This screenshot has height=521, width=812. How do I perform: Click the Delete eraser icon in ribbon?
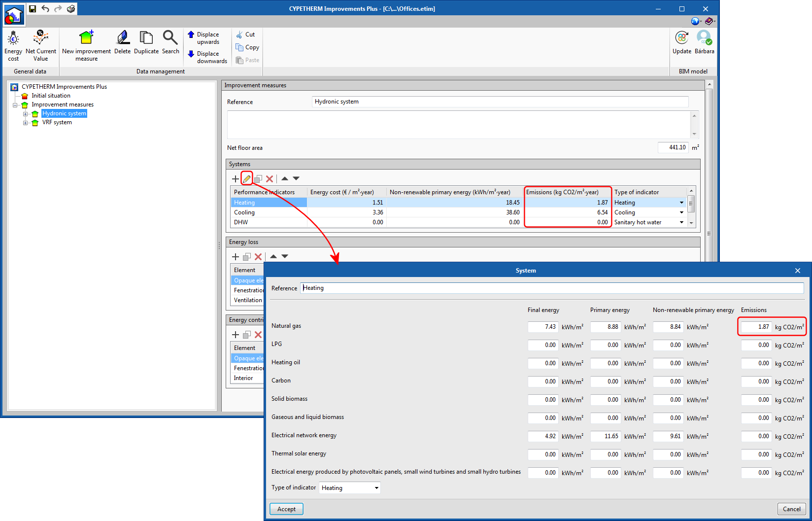tap(123, 38)
